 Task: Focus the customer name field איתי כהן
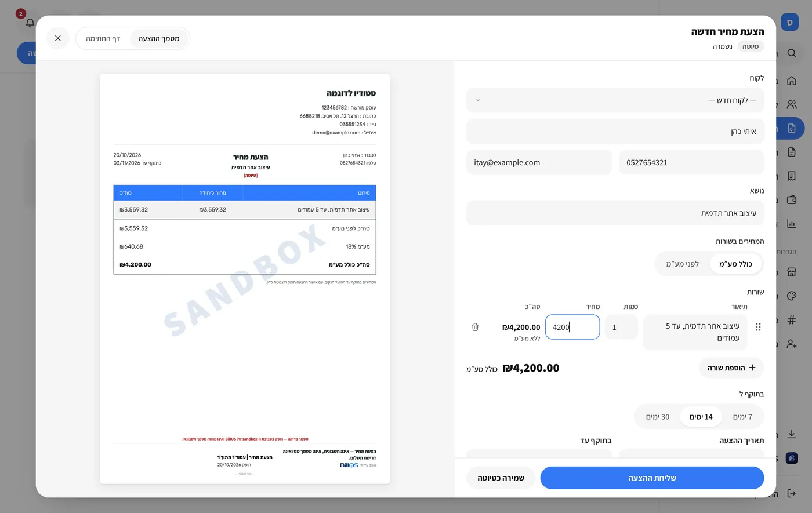coord(615,132)
